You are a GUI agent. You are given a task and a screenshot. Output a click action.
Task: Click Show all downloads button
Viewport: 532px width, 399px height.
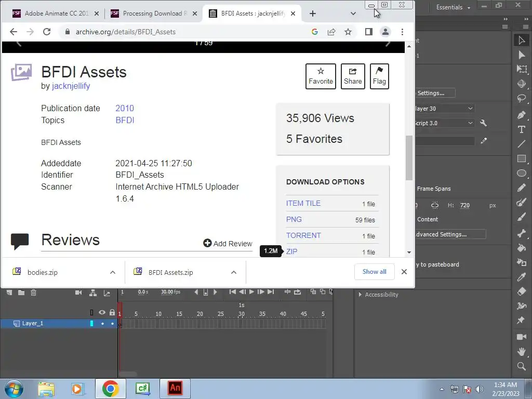374,272
